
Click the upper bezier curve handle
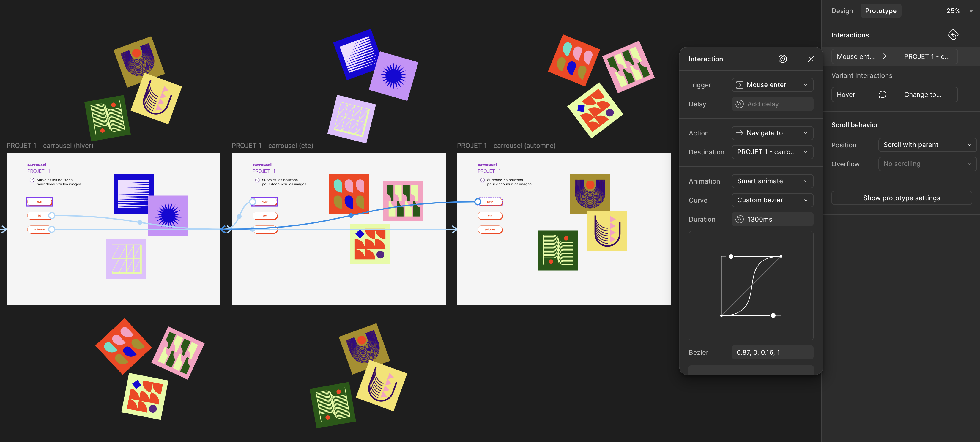coord(731,257)
